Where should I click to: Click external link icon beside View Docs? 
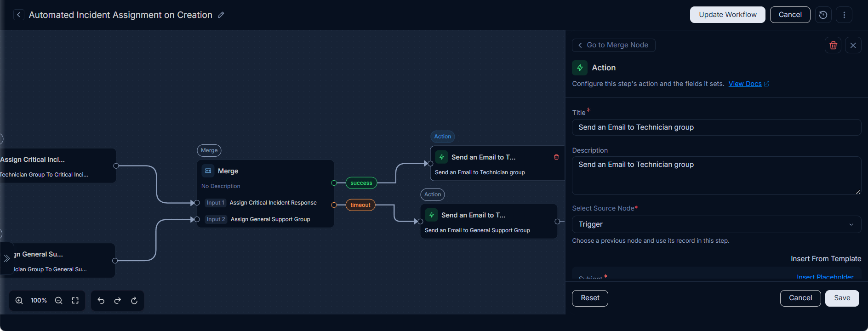(x=766, y=84)
